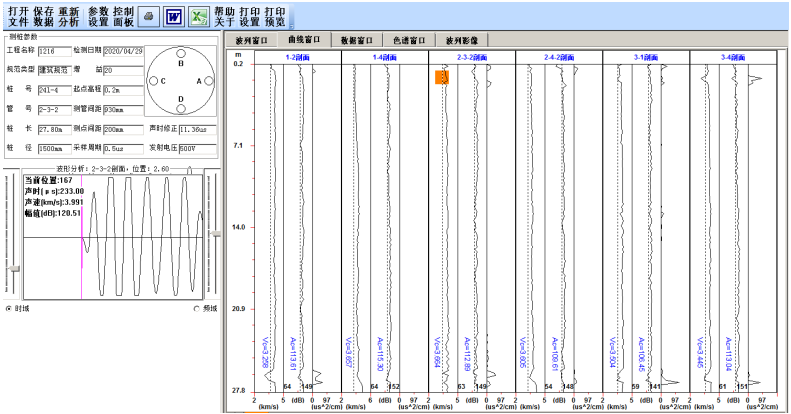
Task: Click the 规范类型 field
Action: 54,71
